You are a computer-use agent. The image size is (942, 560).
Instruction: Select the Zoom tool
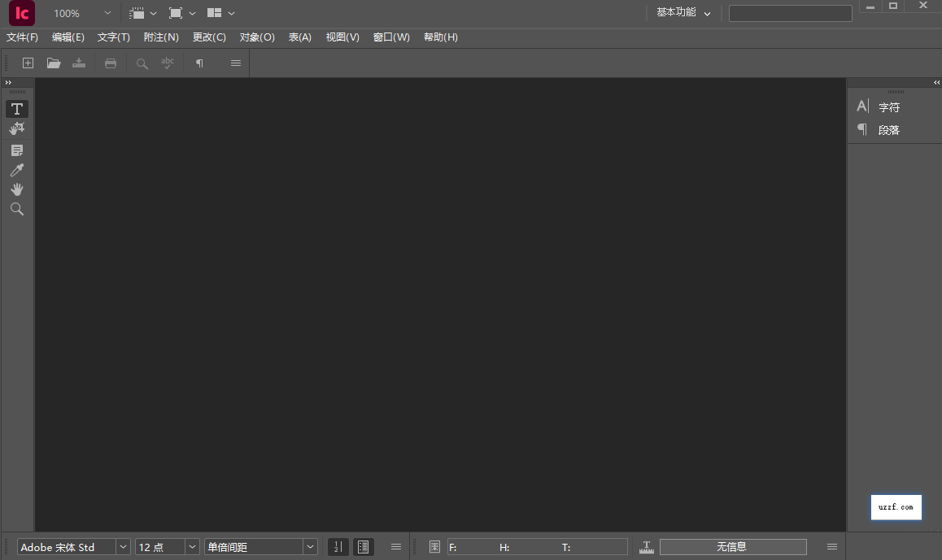(x=16, y=209)
